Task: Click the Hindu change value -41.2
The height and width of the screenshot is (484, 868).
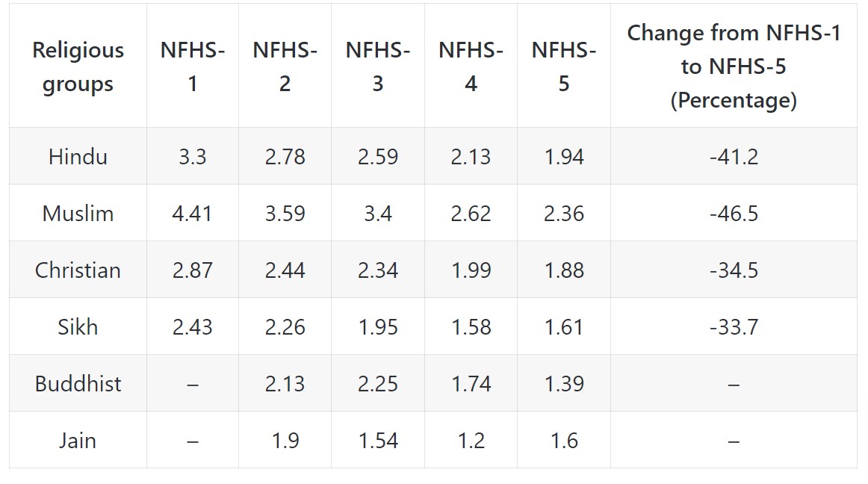Action: coord(734,157)
